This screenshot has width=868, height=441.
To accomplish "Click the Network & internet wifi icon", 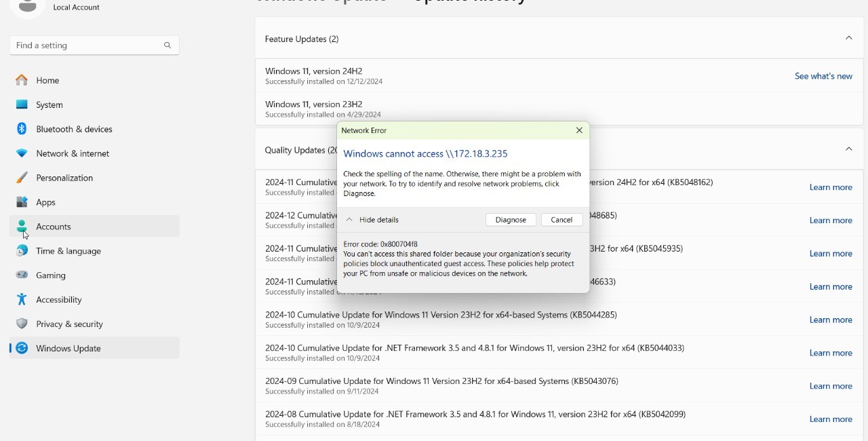I will pos(22,153).
